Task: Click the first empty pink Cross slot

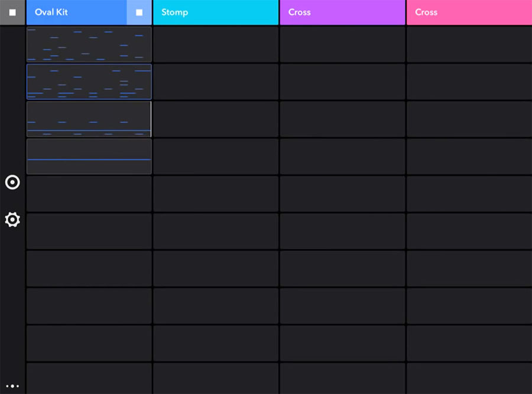Action: pos(469,44)
